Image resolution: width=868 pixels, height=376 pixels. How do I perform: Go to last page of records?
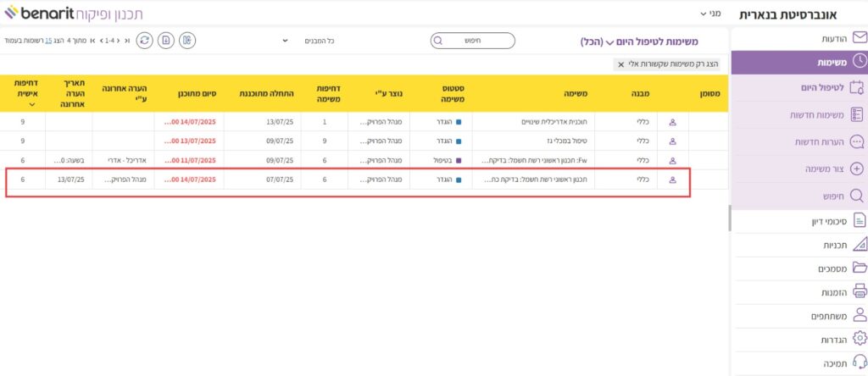92,40
